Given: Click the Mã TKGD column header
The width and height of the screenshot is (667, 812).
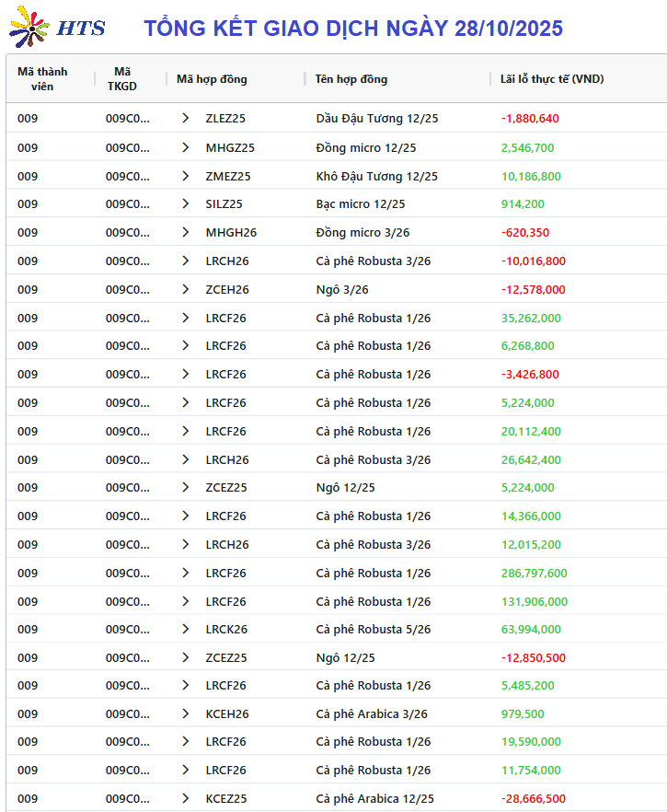Looking at the screenshot, I should point(122,78).
